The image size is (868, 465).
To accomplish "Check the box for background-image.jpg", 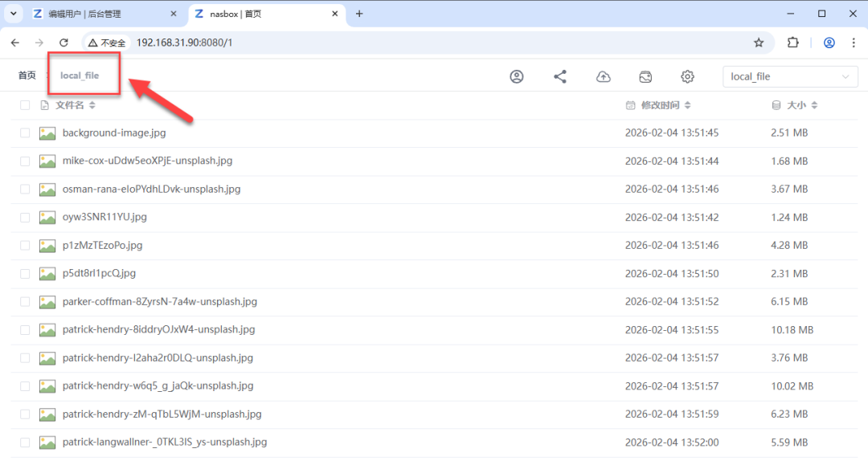I will tap(25, 133).
